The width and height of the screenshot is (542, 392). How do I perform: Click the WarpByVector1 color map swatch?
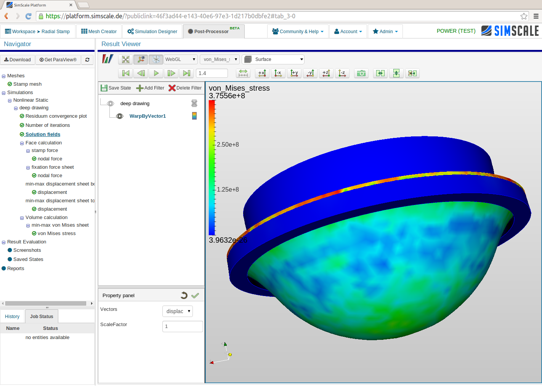pyautogui.click(x=194, y=116)
